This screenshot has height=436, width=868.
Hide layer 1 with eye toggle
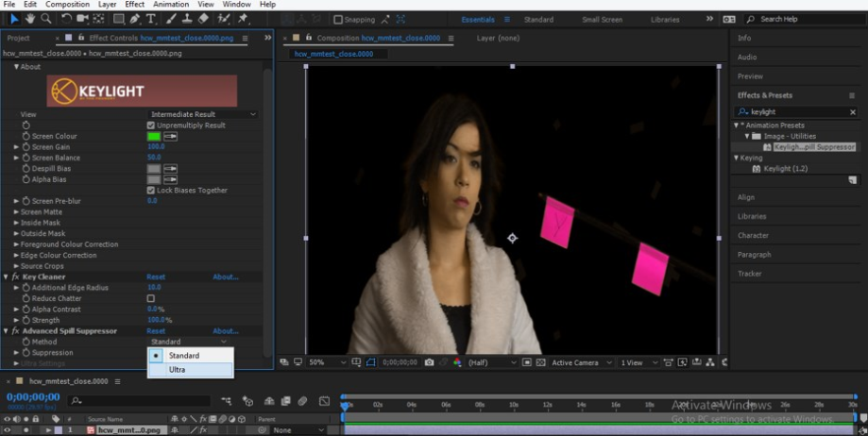pyautogui.click(x=8, y=430)
